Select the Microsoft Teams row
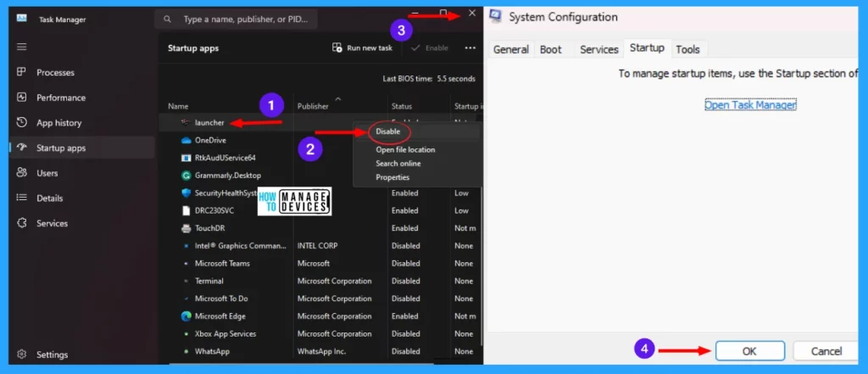Screen dimensions: 868x374 [320, 263]
